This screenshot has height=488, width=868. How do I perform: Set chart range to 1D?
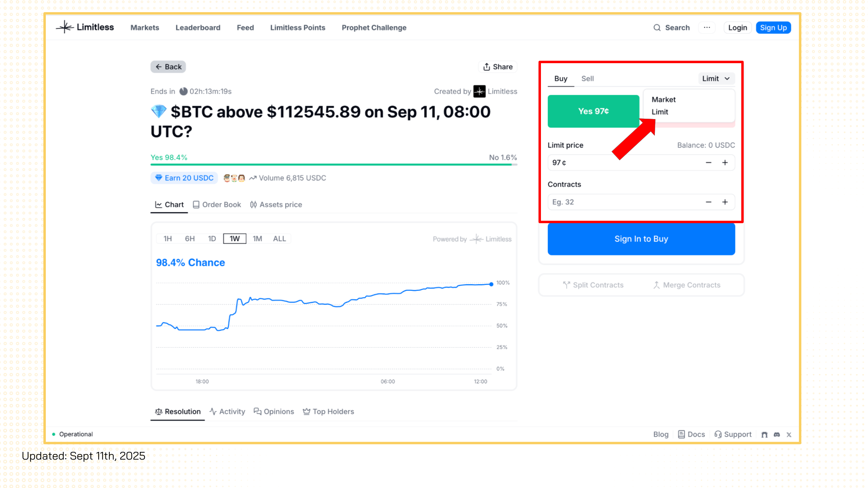tap(212, 238)
